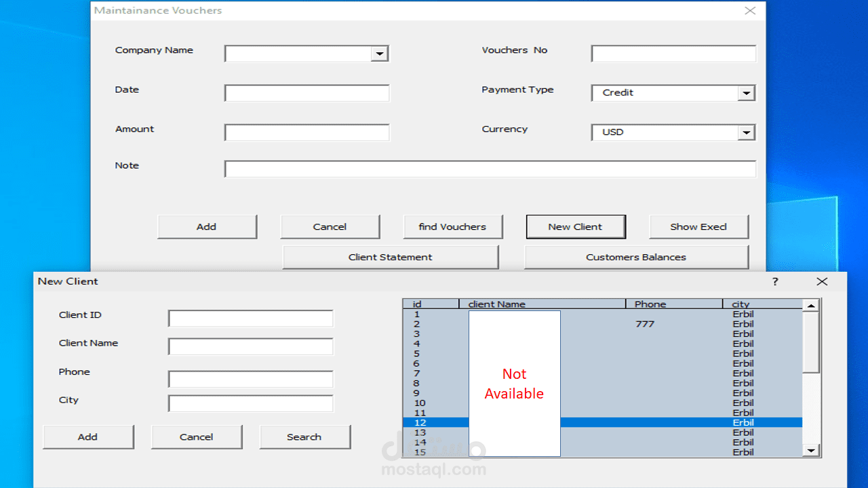
Task: Click the New Client button
Action: (x=576, y=227)
